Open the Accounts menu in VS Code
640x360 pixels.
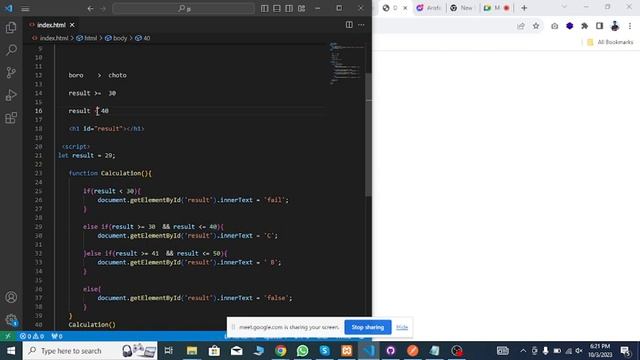pyautogui.click(x=11, y=297)
